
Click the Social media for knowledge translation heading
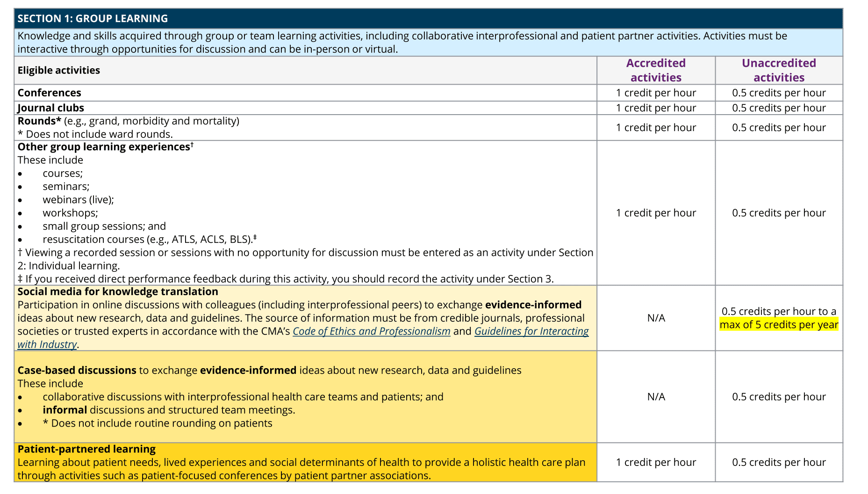pyautogui.click(x=118, y=291)
